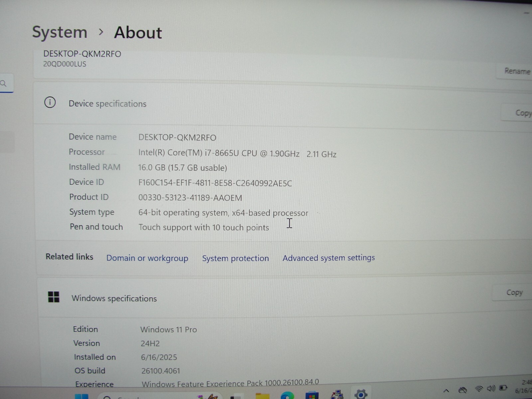The height and width of the screenshot is (399, 532).
Task: Select the version value 24H2
Action: coord(150,343)
